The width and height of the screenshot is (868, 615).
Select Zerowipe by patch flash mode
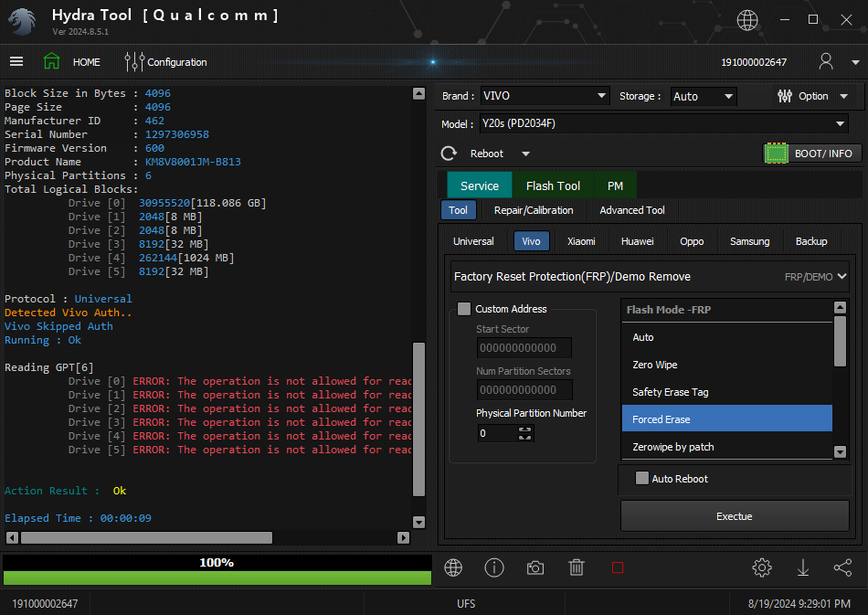tap(727, 447)
